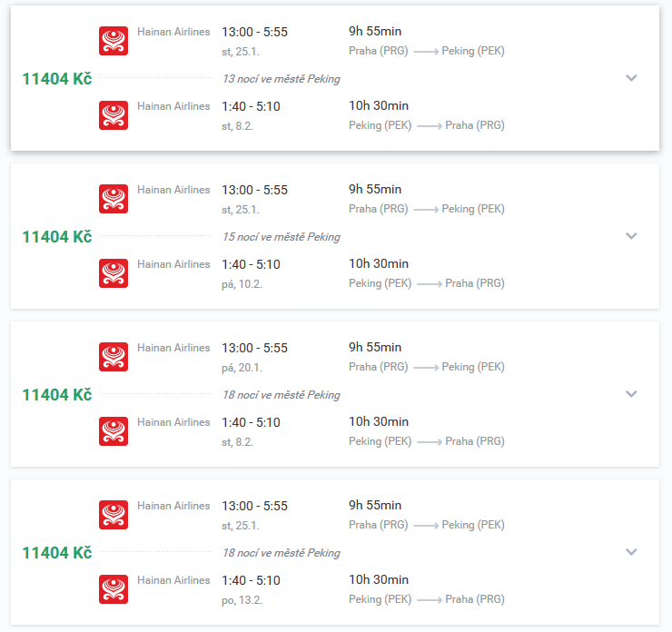Viewport: 672px width, 632px height.
Task: Click Hainan logo for return flight pá, 10.2.
Action: (114, 273)
